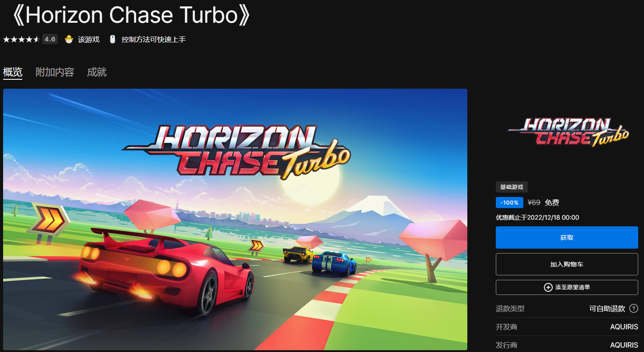Click the 4.6 rating badge
Viewport: 644px width, 352px height.
50,39
